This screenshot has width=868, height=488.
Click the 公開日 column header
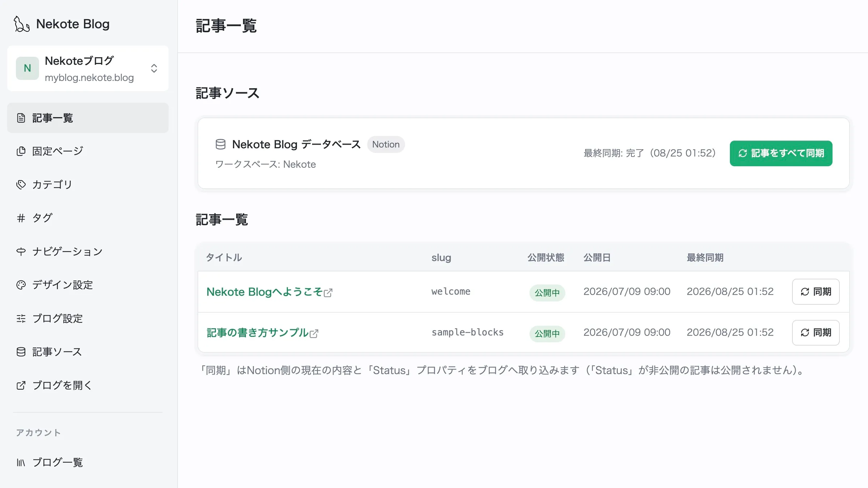coord(597,257)
